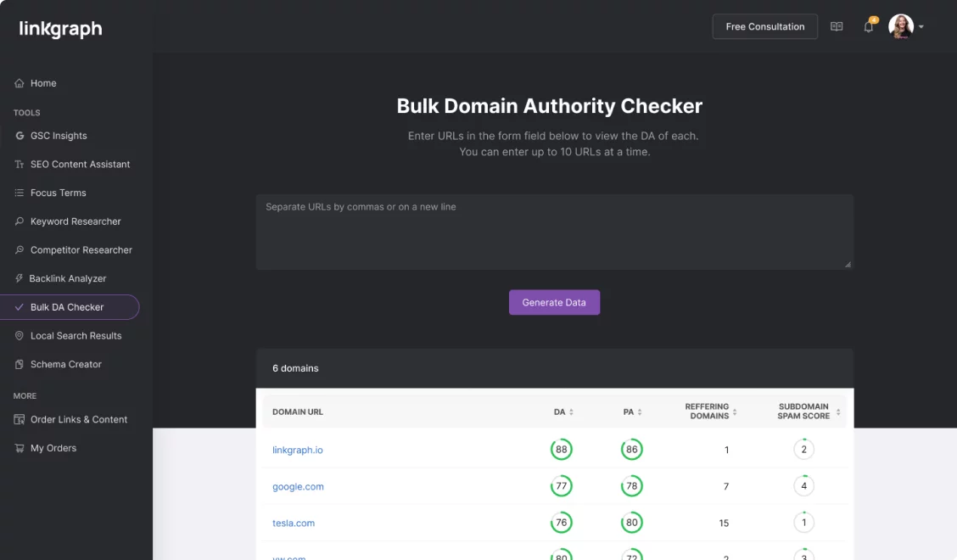957x560 pixels.
Task: Click the Focus Terms list icon
Action: pyautogui.click(x=19, y=193)
